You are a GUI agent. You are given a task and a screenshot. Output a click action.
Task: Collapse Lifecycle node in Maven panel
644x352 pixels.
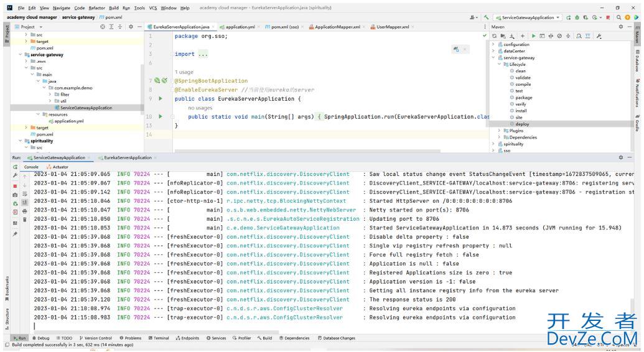[500, 65]
